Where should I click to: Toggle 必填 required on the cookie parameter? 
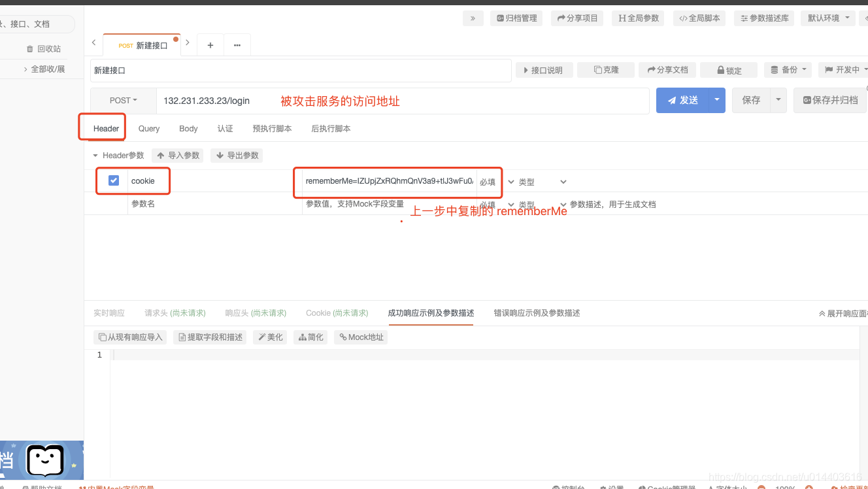click(488, 181)
